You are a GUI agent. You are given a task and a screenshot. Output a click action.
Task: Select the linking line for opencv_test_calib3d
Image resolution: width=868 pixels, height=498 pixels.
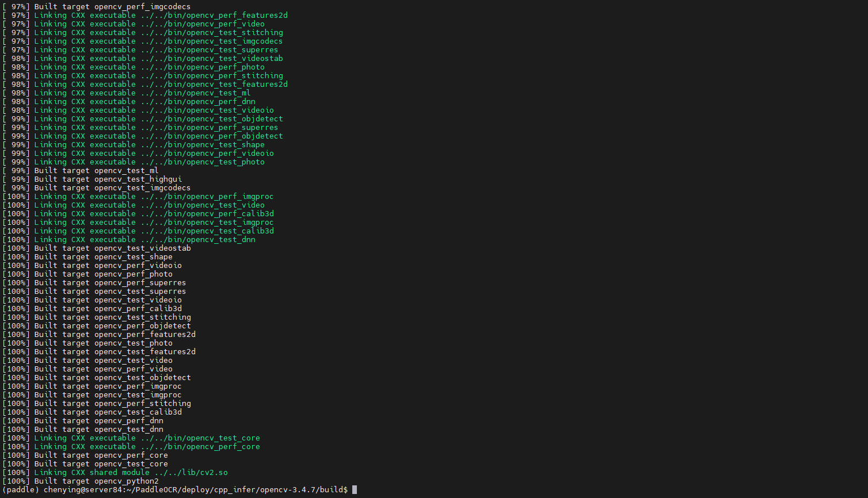click(138, 231)
